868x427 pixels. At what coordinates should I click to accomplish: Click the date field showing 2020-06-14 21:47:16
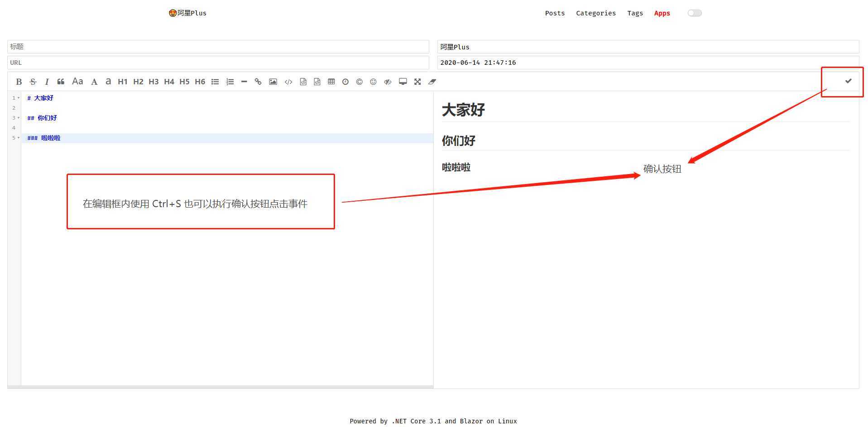[x=648, y=63]
